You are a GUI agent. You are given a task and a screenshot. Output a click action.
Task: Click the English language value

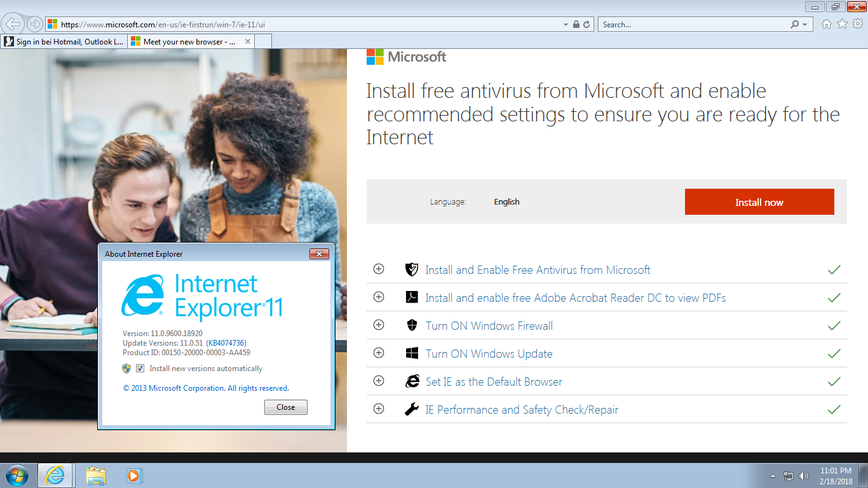(506, 202)
